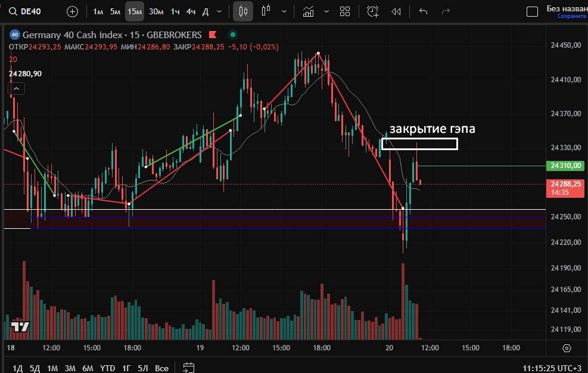Expand the timeframe interval dropdown arrow
This screenshot has width=588, height=373.
(220, 11)
